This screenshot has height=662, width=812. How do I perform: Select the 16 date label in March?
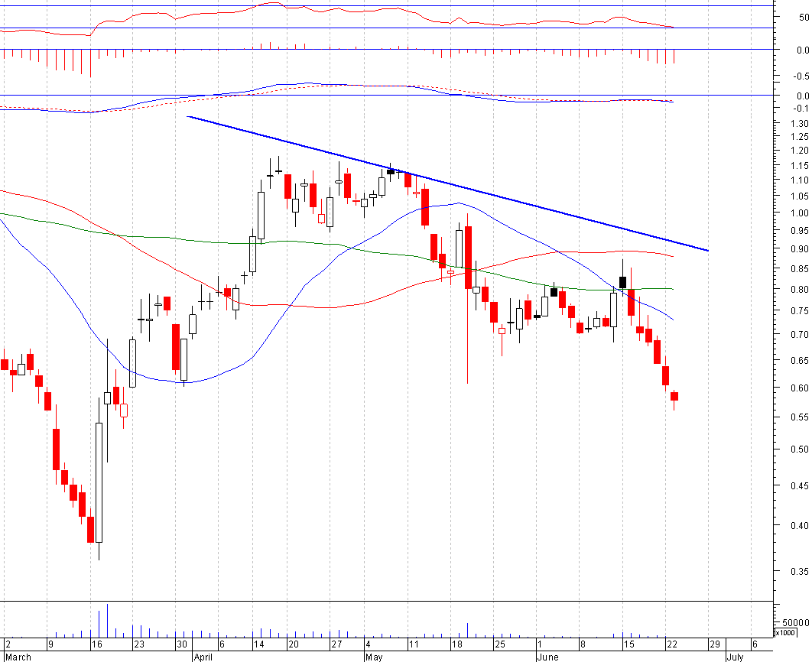(x=96, y=644)
